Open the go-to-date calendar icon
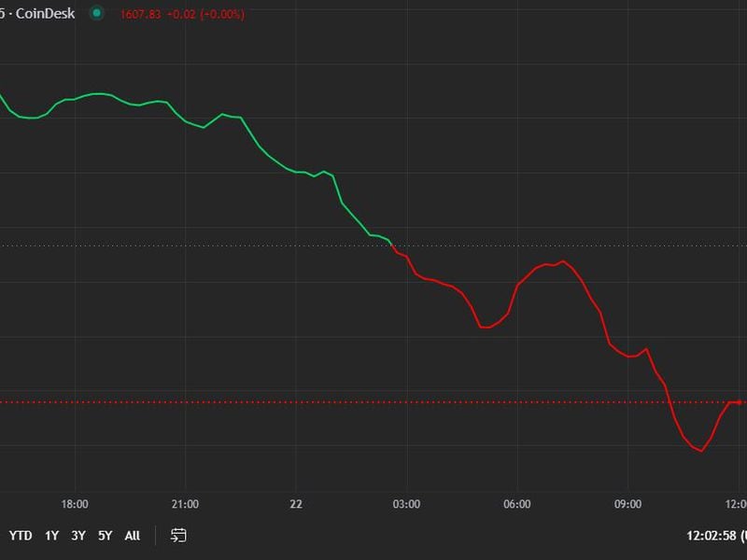This screenshot has height=560, width=747. pos(177,536)
